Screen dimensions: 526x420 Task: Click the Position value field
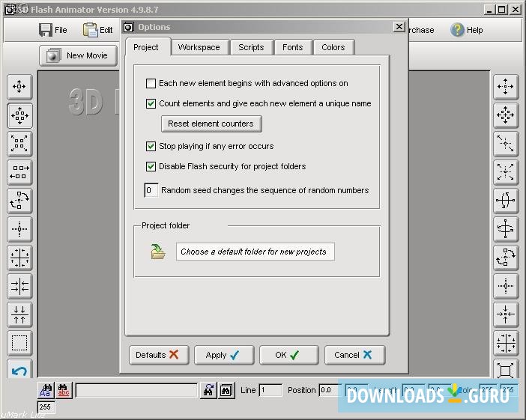(329, 391)
